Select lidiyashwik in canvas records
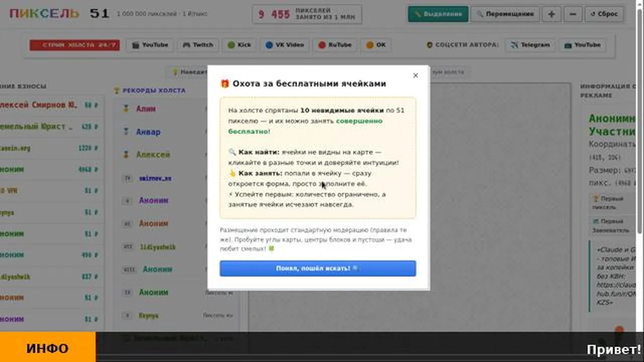The height and width of the screenshot is (362, 644). pos(157,247)
